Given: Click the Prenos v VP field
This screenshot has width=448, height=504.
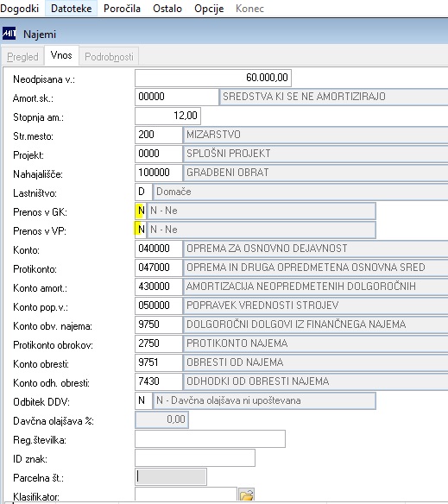Looking at the screenshot, I should point(141,230).
